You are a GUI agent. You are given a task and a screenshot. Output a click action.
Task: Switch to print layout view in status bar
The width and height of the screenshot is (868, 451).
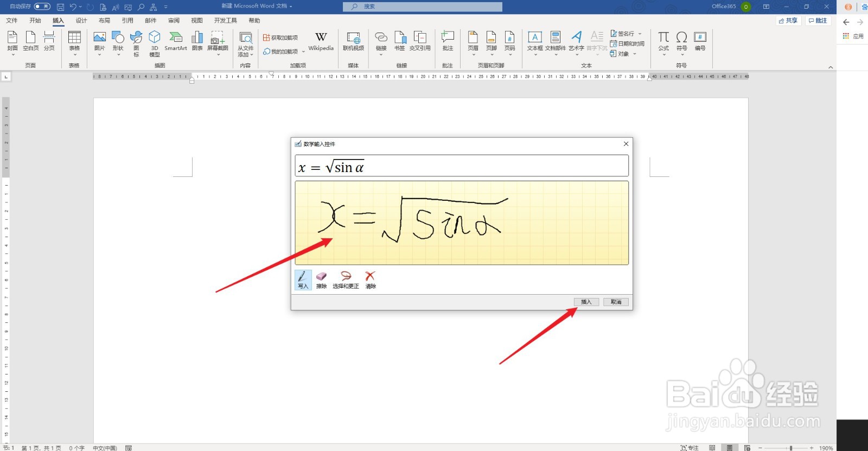(730, 448)
